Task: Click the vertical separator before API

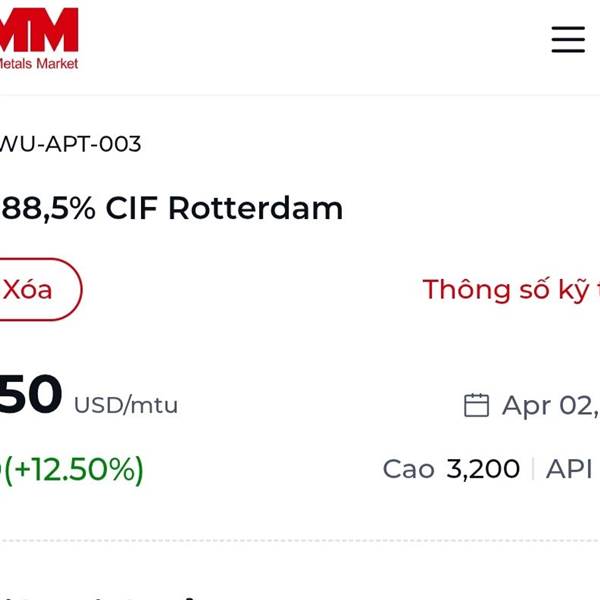Action: pos(533,469)
